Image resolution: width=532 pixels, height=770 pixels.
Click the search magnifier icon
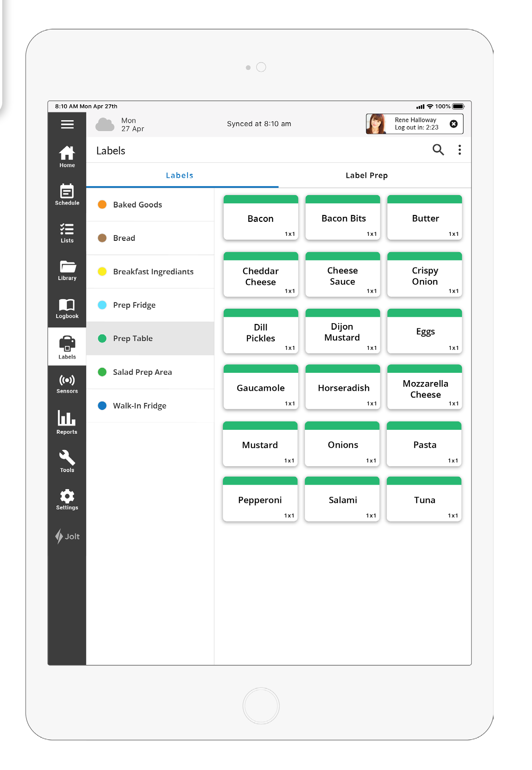[x=438, y=150]
